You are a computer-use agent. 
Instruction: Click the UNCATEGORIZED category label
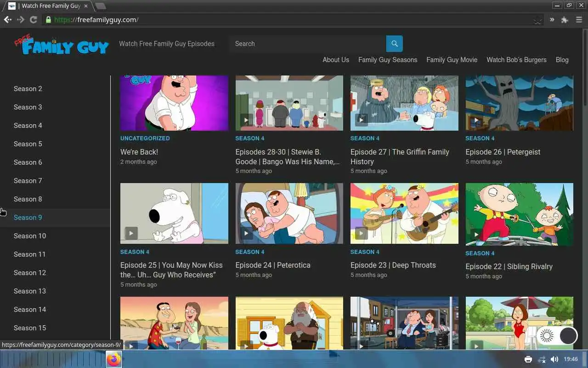coord(145,138)
